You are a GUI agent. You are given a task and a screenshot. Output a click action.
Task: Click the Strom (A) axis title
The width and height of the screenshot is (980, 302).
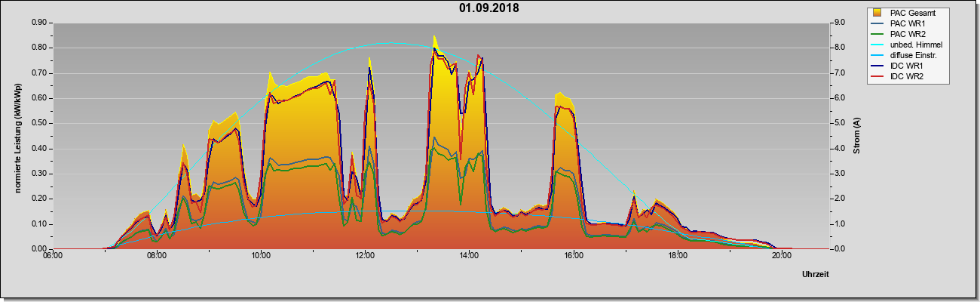point(857,136)
